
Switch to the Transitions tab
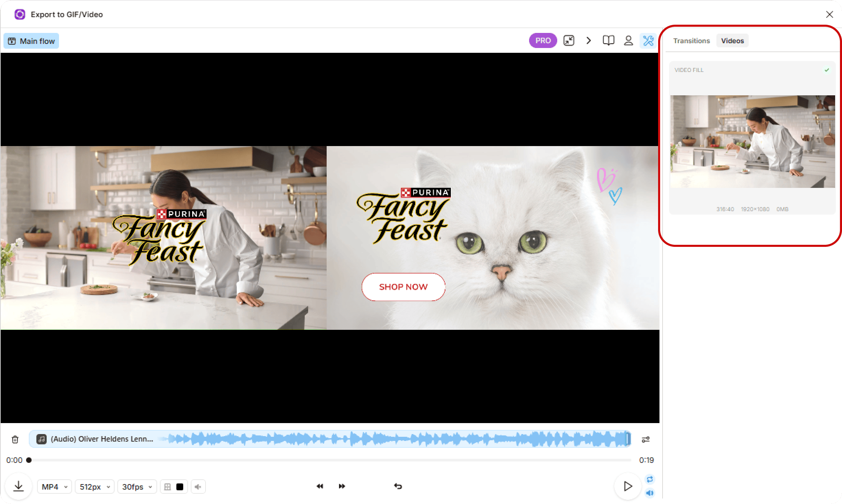point(691,41)
